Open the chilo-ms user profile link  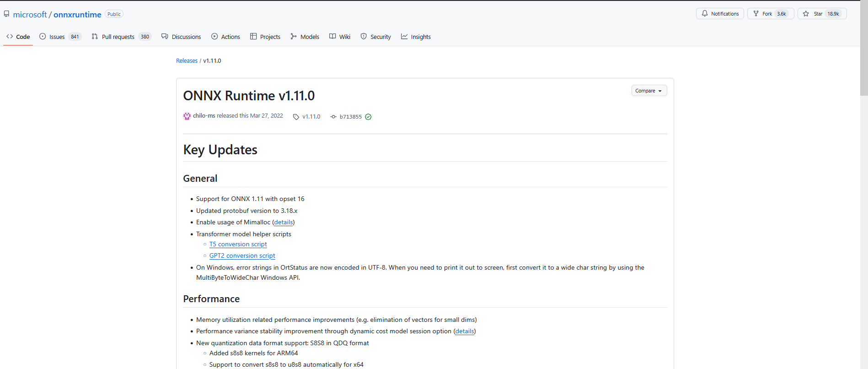coord(204,116)
